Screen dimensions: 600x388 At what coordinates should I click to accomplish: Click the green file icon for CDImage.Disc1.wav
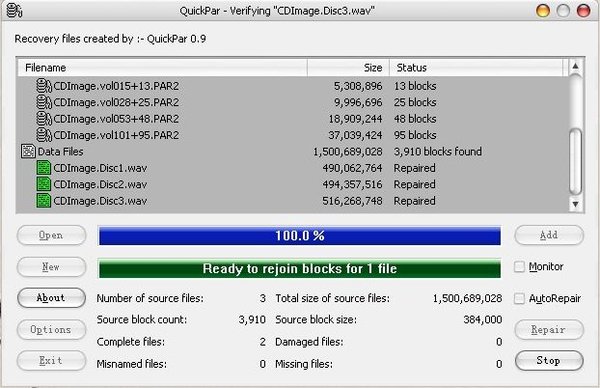[x=44, y=168]
